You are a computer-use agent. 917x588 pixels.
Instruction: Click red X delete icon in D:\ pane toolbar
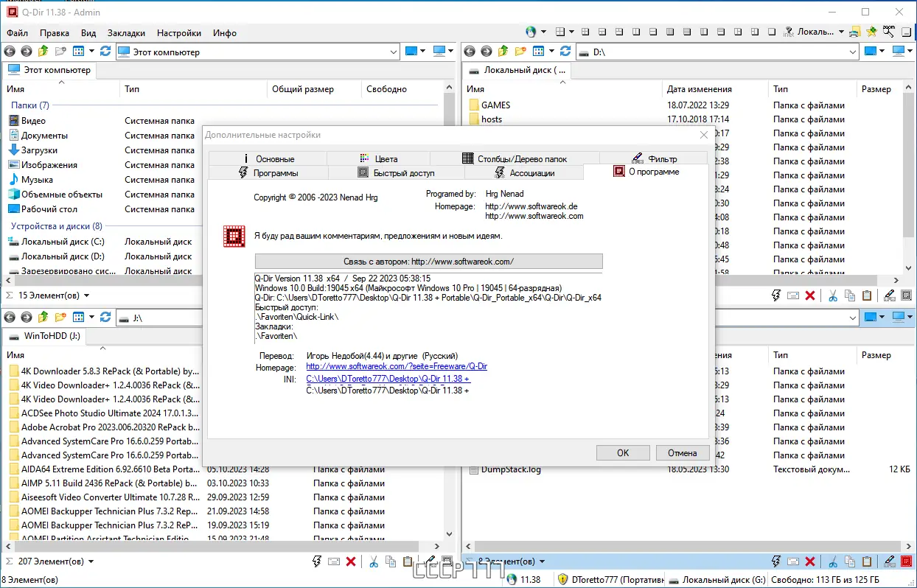pyautogui.click(x=810, y=295)
